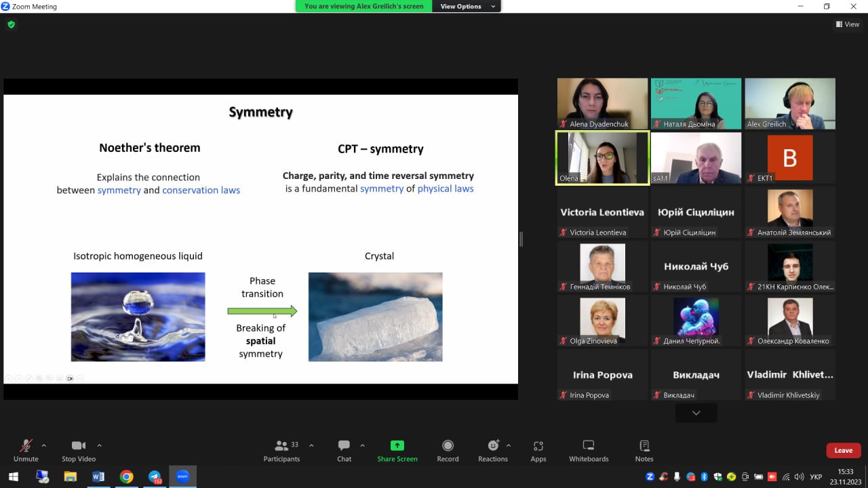Select Анатолій Землянський's participant tile
The height and width of the screenshot is (488, 868).
[x=790, y=212]
